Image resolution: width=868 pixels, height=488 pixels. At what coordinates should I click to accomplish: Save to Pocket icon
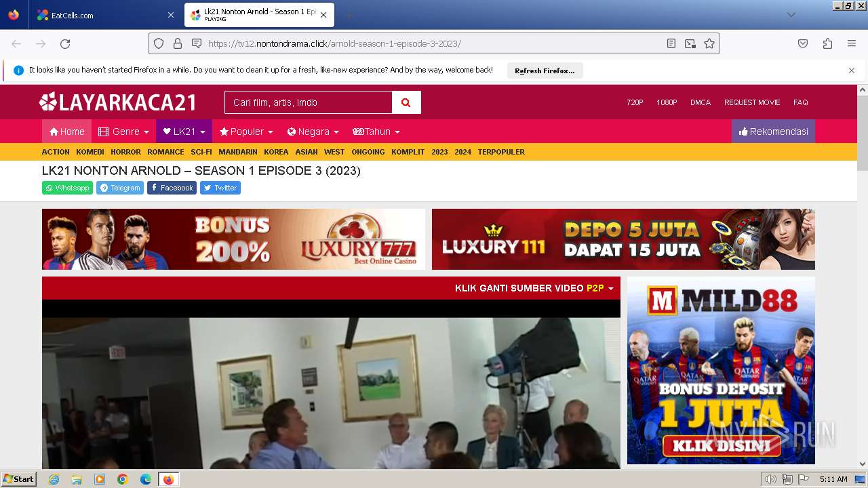(803, 43)
